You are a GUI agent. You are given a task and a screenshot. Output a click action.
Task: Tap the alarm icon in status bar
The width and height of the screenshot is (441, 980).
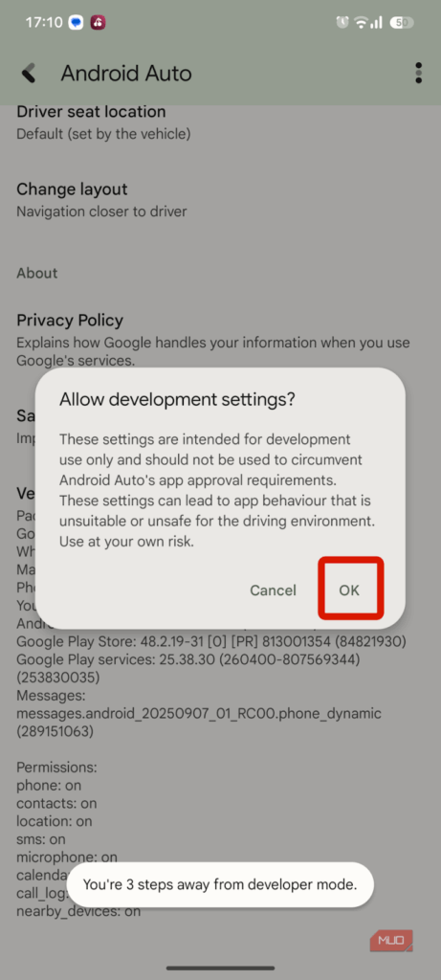[x=342, y=23]
